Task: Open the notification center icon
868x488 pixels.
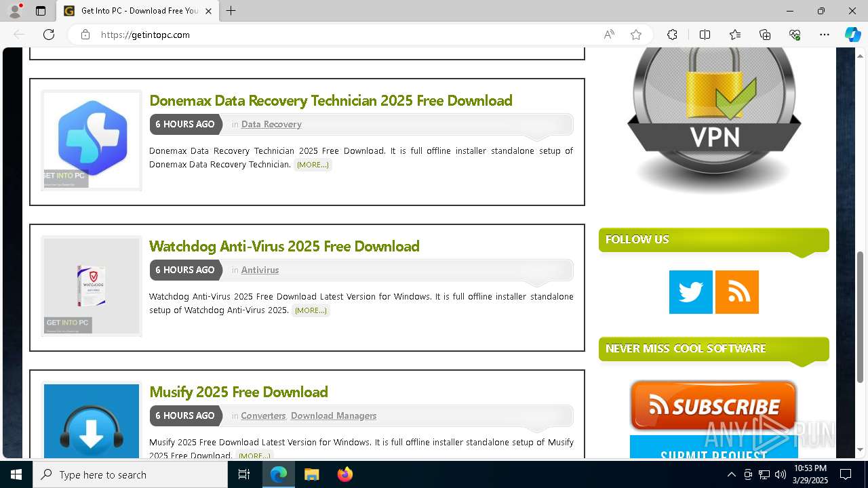Action: tap(846, 474)
